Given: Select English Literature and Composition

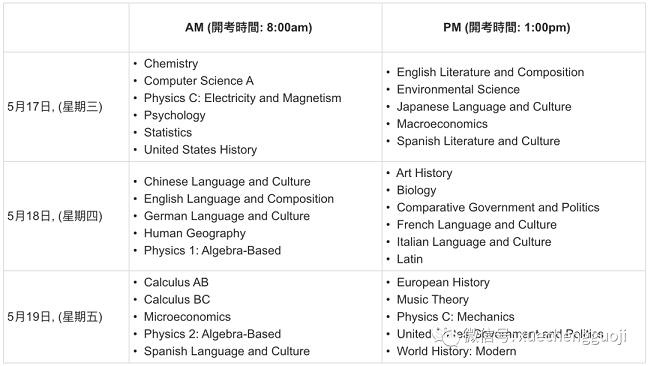Looking at the screenshot, I should coord(491,72).
